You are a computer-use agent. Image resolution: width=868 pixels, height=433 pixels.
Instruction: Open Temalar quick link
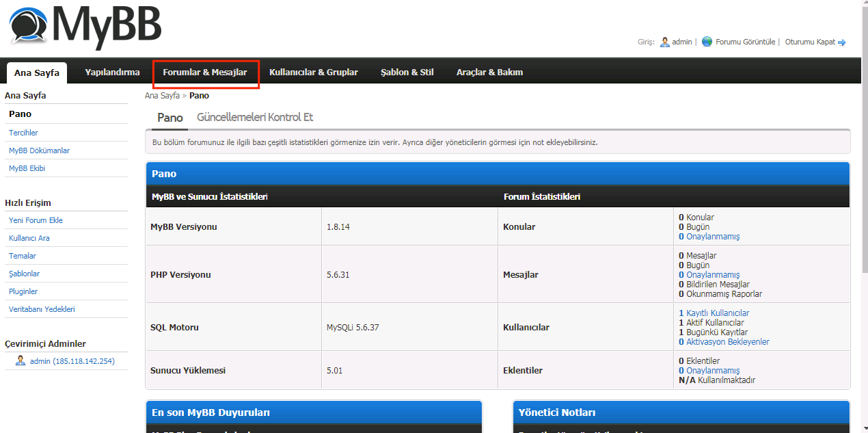point(23,256)
